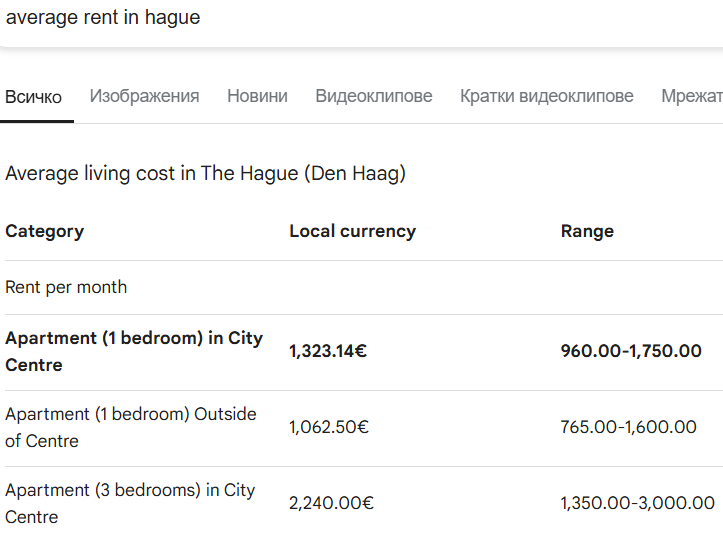This screenshot has width=723, height=540.
Task: Click the Range column header
Action: point(587,231)
